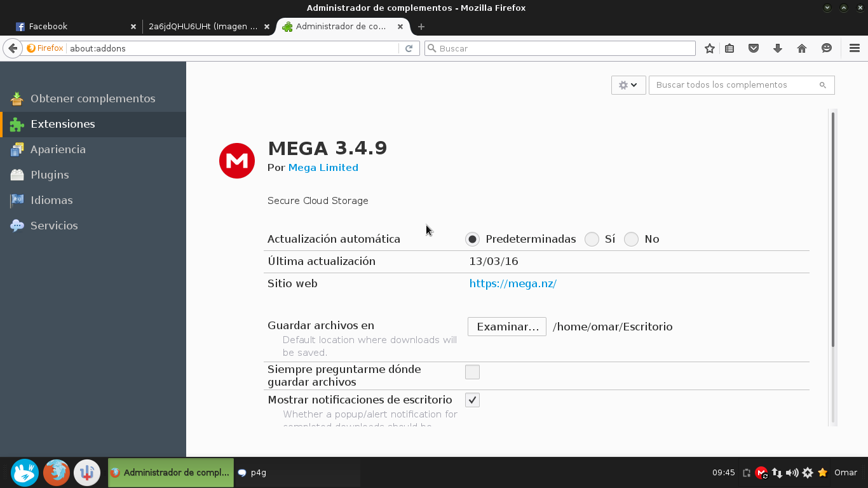
Task: Enable Siempre preguntarme dónde guardar archivos checkbox
Action: coord(472,372)
